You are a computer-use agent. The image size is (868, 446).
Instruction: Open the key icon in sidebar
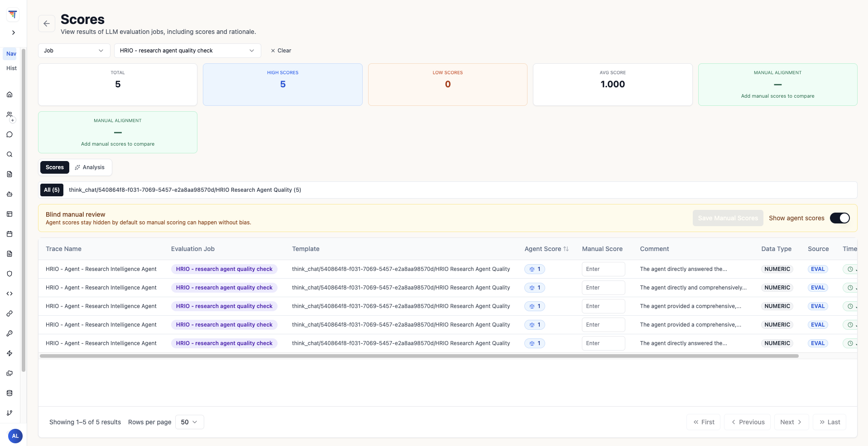click(10, 333)
